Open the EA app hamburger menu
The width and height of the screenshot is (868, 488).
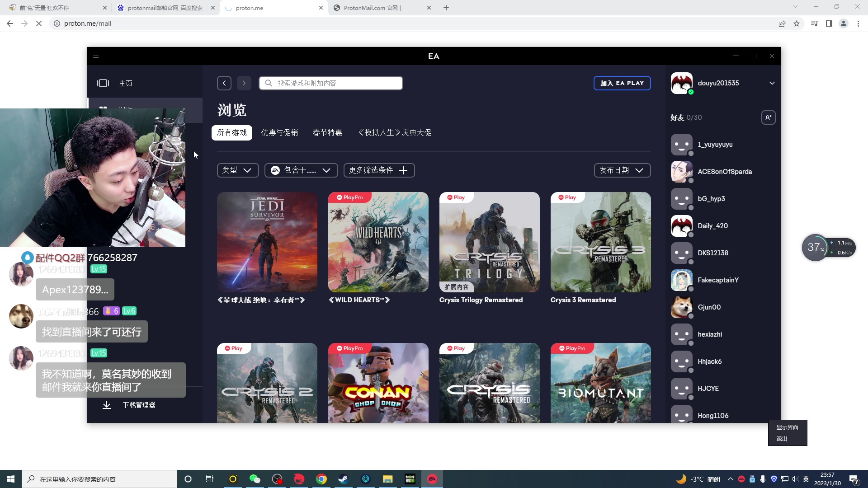click(x=96, y=56)
